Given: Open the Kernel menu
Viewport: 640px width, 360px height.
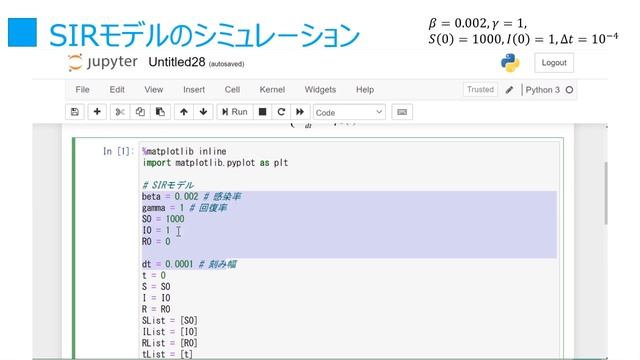Looking at the screenshot, I should 272,90.
